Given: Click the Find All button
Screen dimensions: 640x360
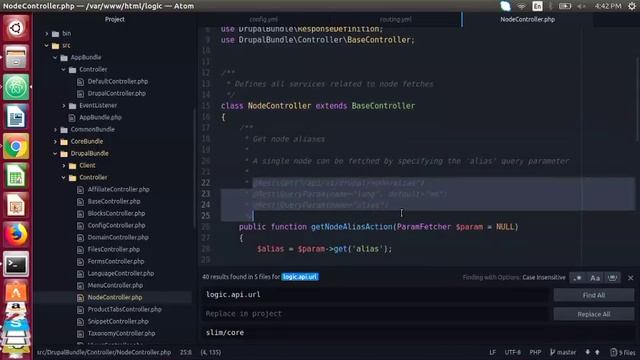Looking at the screenshot, I should (593, 295).
